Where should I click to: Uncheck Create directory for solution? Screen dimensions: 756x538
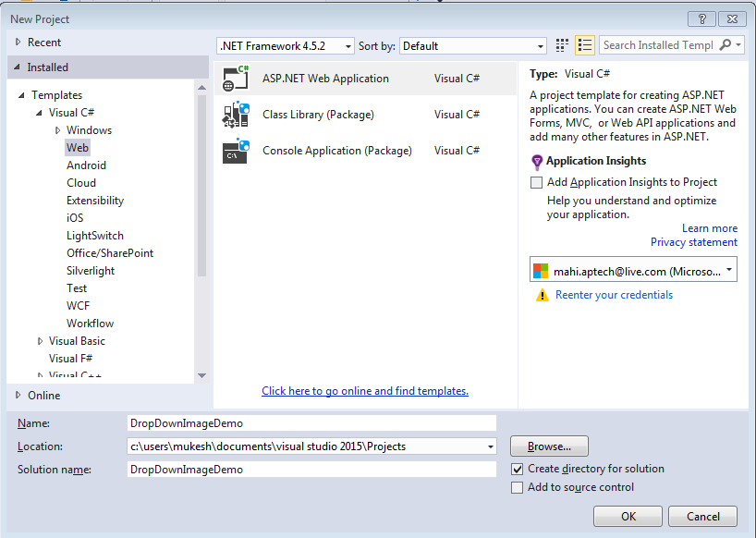tap(517, 469)
